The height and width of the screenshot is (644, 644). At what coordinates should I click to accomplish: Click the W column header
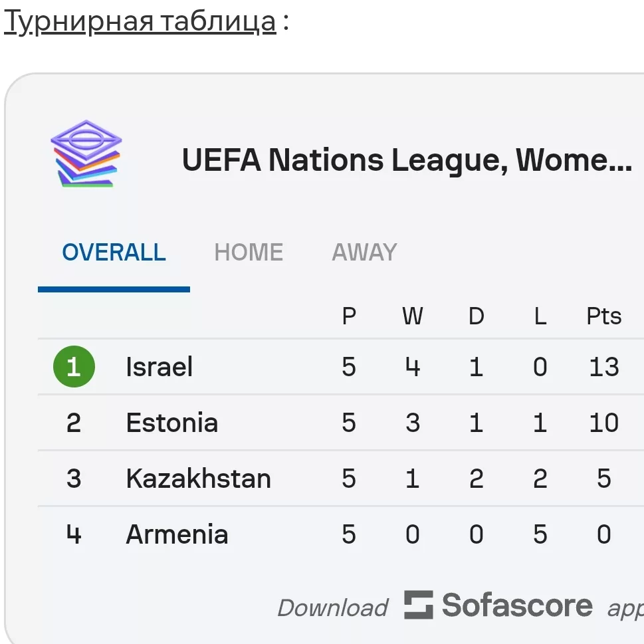(412, 316)
